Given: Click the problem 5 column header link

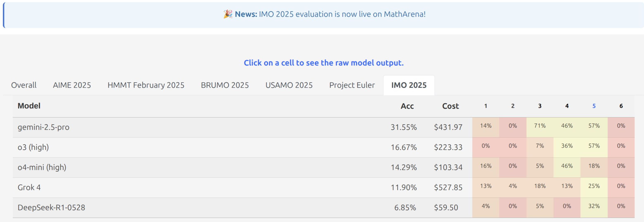Looking at the screenshot, I should point(594,106).
